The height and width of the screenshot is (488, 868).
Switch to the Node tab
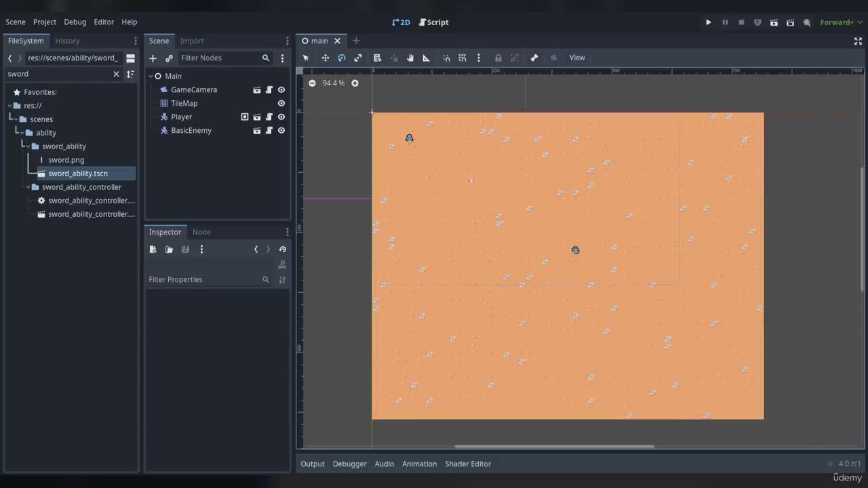coord(201,232)
